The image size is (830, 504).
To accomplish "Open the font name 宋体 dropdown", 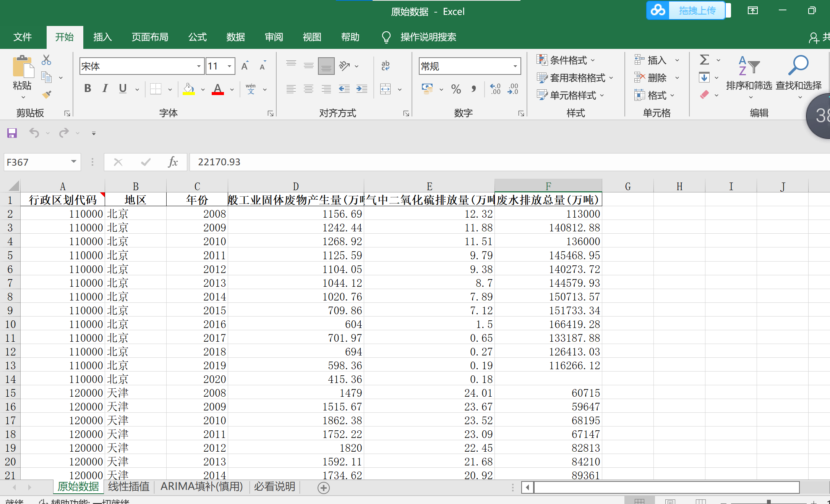I will (199, 66).
